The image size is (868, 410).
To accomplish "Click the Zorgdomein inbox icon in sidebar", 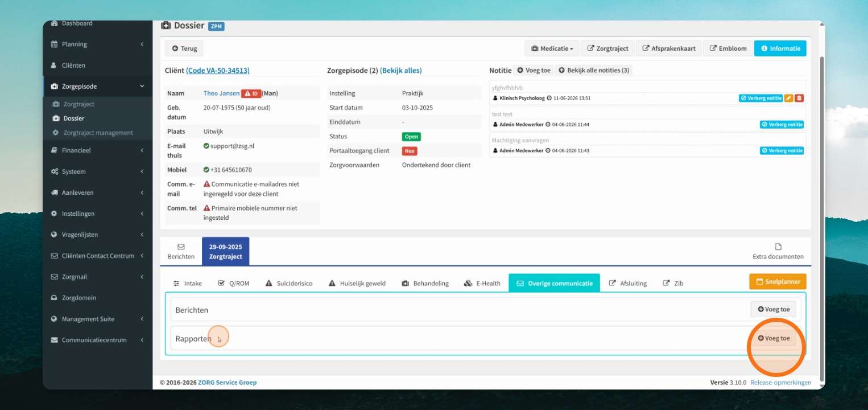I will (x=54, y=298).
